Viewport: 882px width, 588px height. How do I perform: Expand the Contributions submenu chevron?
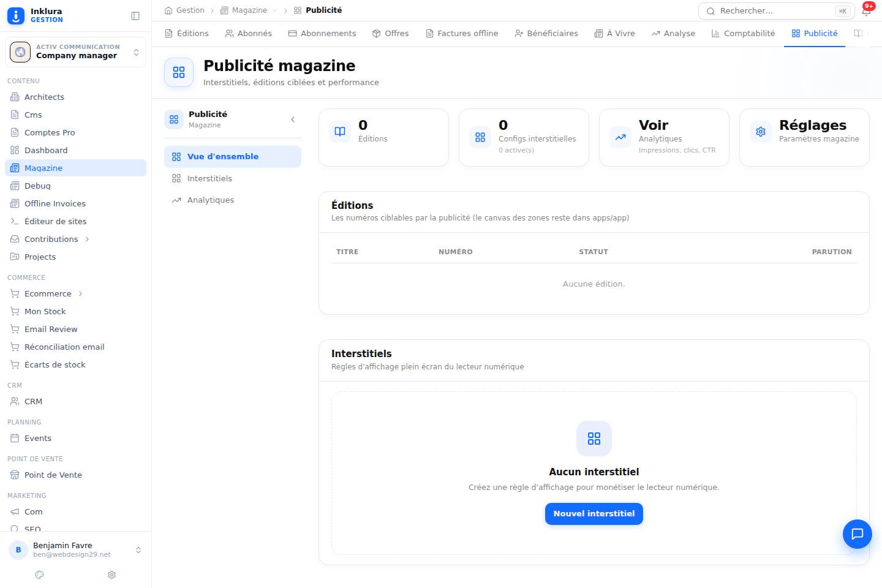point(87,239)
